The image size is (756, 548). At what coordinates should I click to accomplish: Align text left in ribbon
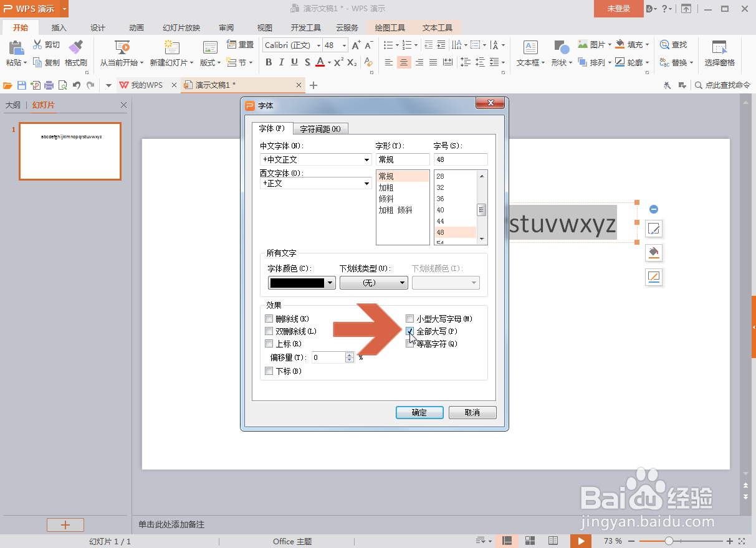pos(389,62)
